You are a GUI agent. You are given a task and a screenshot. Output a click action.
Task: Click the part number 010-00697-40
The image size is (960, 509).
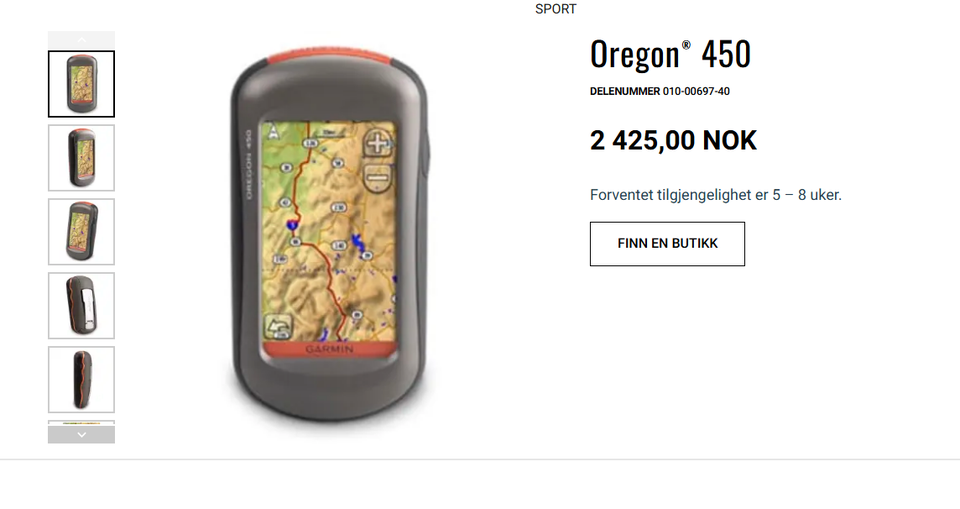point(696,91)
